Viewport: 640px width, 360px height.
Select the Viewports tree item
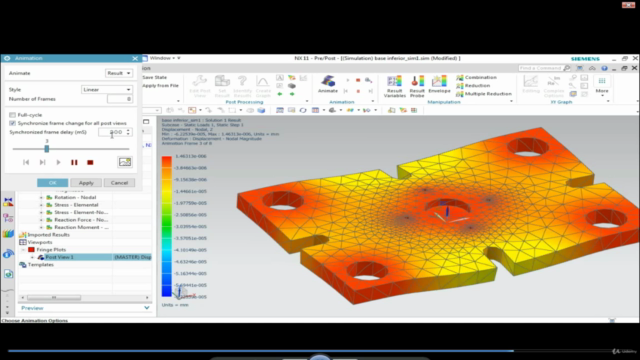40,242
